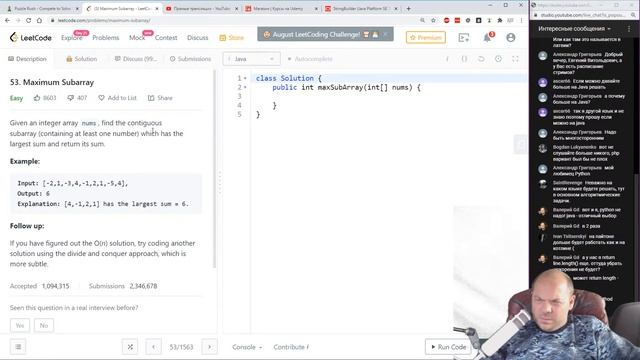640x360 pixels.
Task: Open chat filter dropdown in YouTube chat window
Action: point(575,29)
